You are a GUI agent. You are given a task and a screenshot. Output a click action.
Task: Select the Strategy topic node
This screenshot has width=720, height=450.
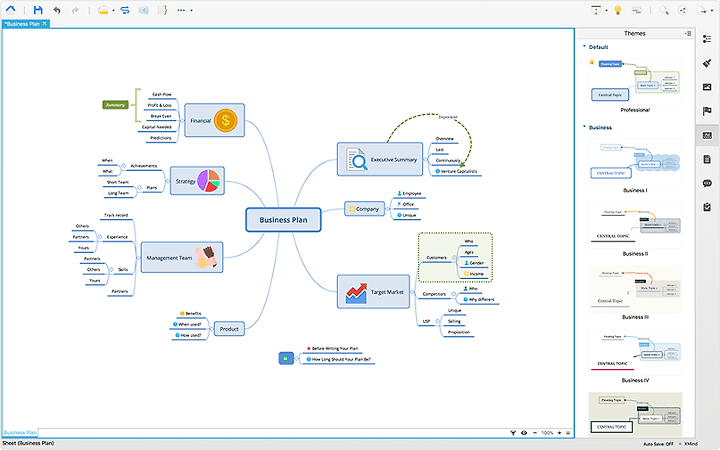[x=197, y=181]
